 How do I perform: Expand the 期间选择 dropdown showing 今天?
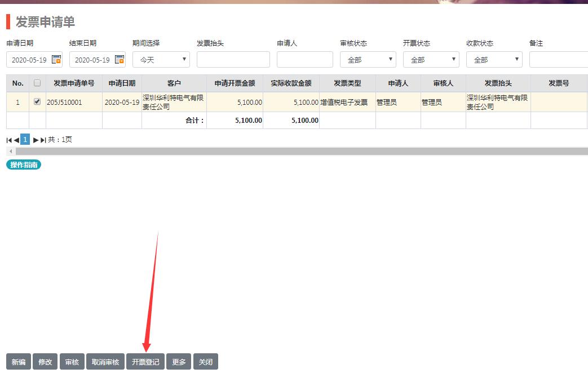point(161,60)
